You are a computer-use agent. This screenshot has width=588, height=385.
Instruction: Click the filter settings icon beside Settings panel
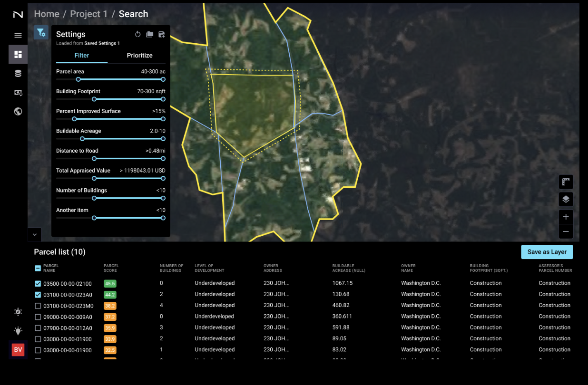(x=40, y=32)
